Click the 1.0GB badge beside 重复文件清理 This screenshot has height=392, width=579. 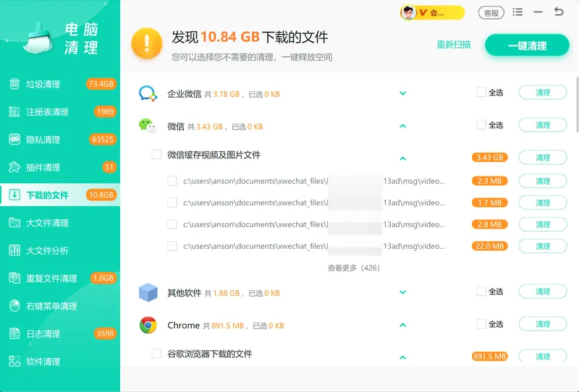click(103, 278)
